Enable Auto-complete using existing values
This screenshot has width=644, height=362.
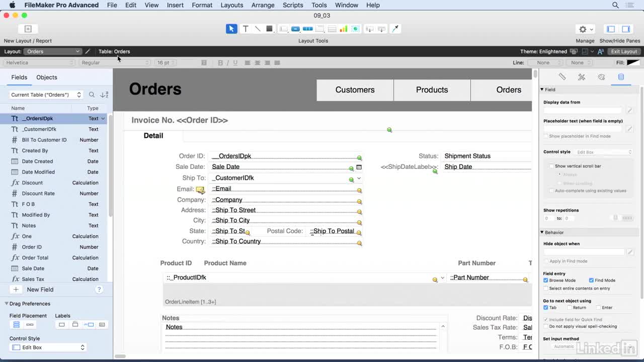click(x=552, y=191)
